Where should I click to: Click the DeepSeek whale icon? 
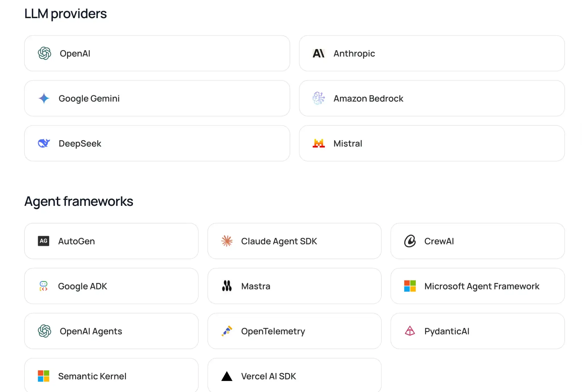pyautogui.click(x=44, y=143)
